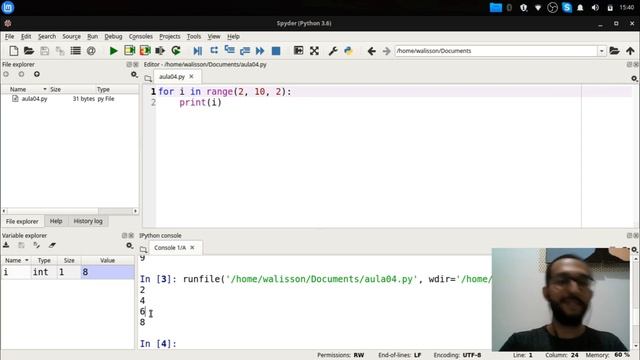This screenshot has width=640, height=360.
Task: Open the file list management icon
Action: tap(76, 51)
